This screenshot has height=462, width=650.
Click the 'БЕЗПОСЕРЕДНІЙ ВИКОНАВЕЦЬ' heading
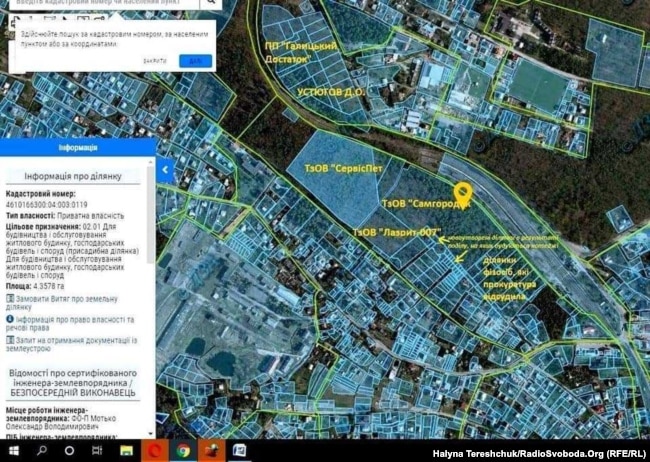pos(73,392)
